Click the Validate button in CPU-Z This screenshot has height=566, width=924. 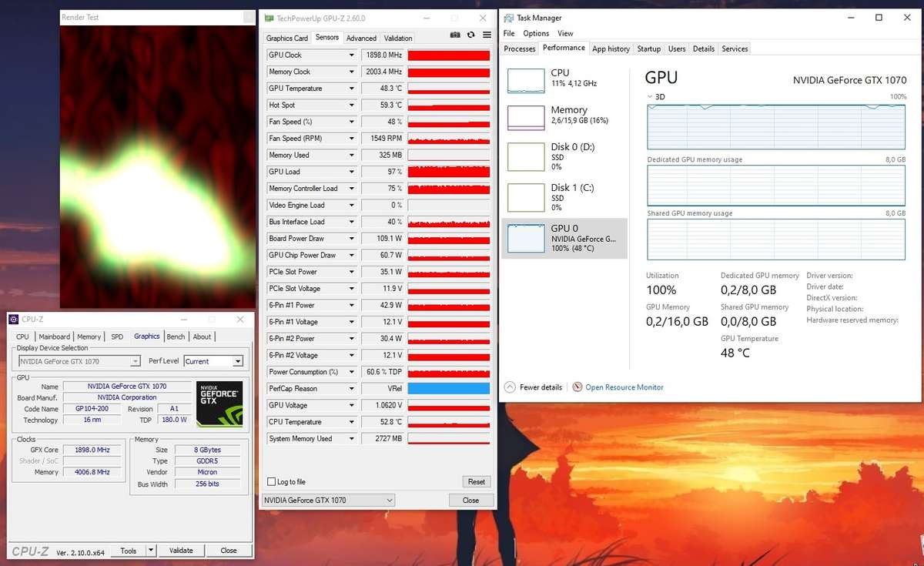182,551
